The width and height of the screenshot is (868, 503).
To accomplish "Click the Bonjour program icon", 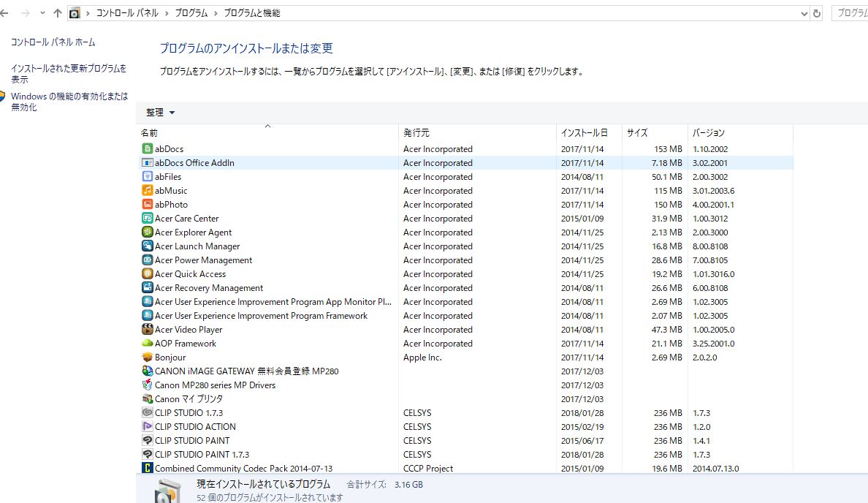I will [x=147, y=358].
